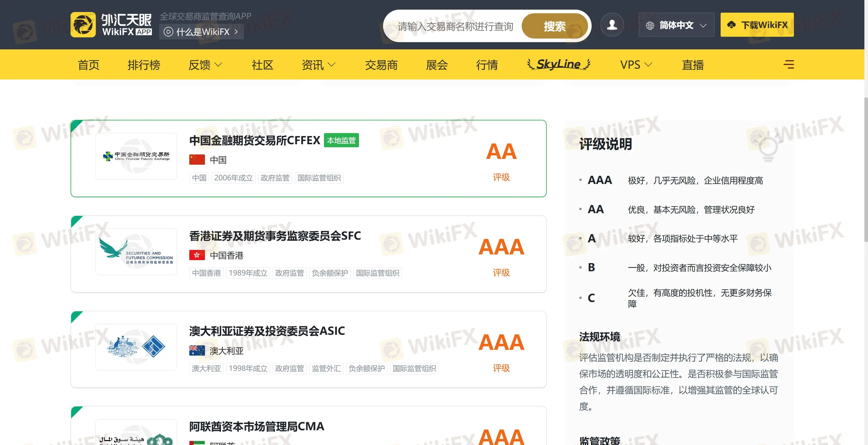
Task: Click the download cloud icon
Action: [x=731, y=25]
